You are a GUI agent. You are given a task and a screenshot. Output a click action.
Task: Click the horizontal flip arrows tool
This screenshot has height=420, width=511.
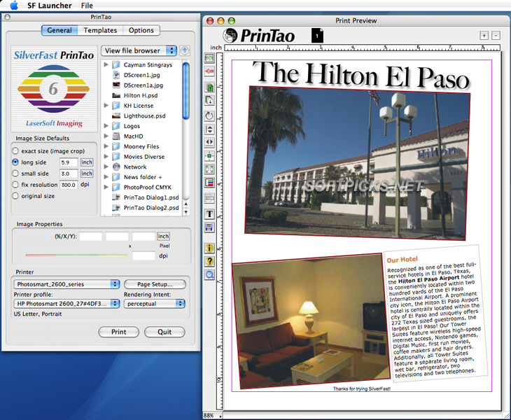pos(209,142)
